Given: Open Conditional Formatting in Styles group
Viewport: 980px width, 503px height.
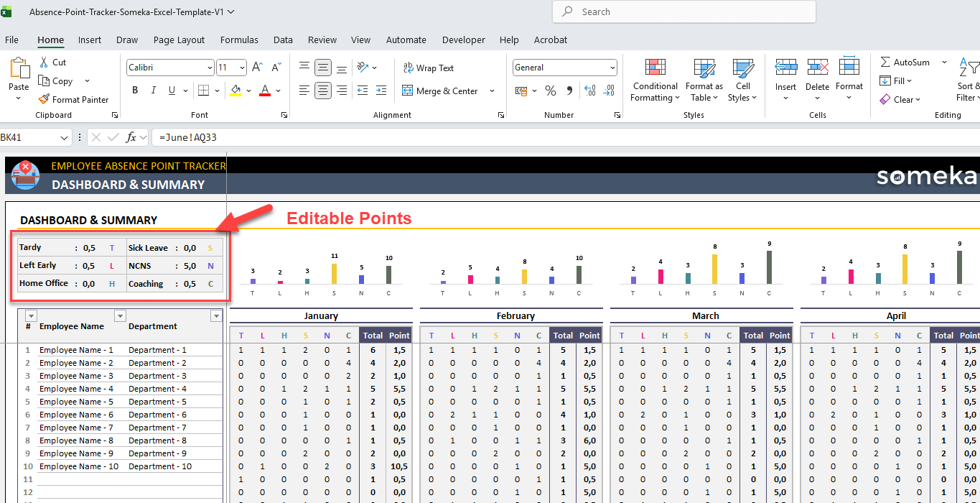Looking at the screenshot, I should coord(654,80).
